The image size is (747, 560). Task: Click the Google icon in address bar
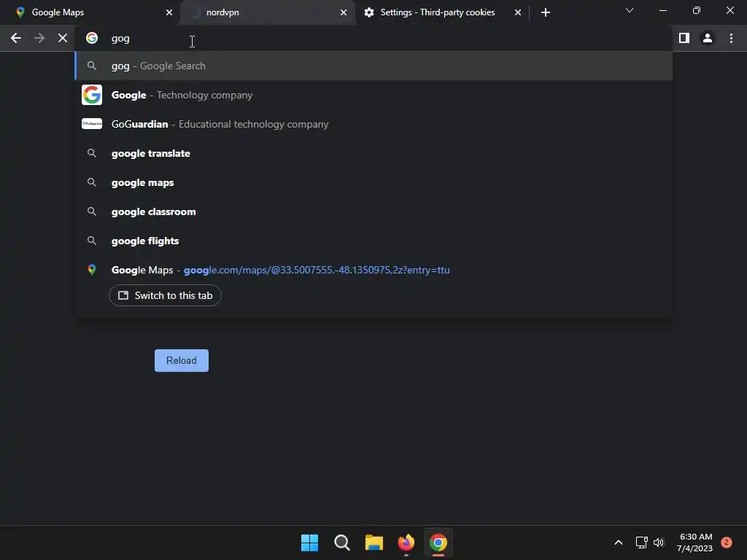[x=92, y=38]
